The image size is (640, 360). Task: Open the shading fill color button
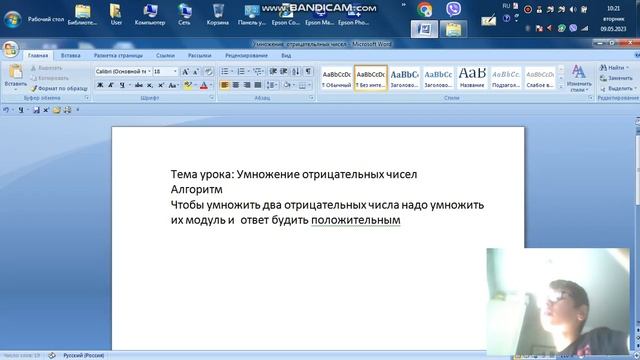pos(287,85)
